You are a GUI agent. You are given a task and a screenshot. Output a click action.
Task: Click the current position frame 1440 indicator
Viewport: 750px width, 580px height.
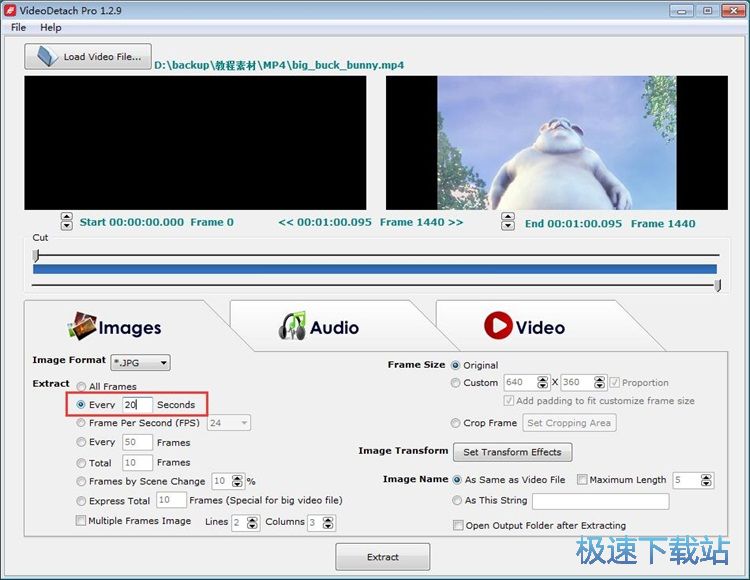371,222
